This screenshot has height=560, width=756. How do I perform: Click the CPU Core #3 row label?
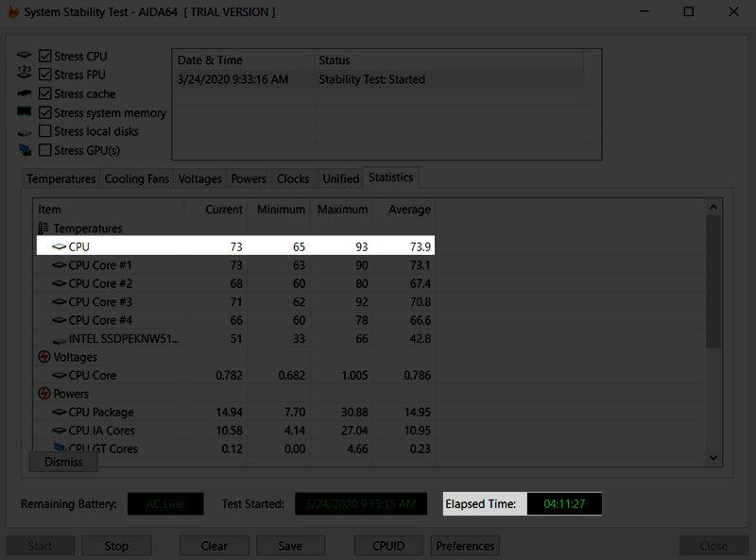(100, 301)
